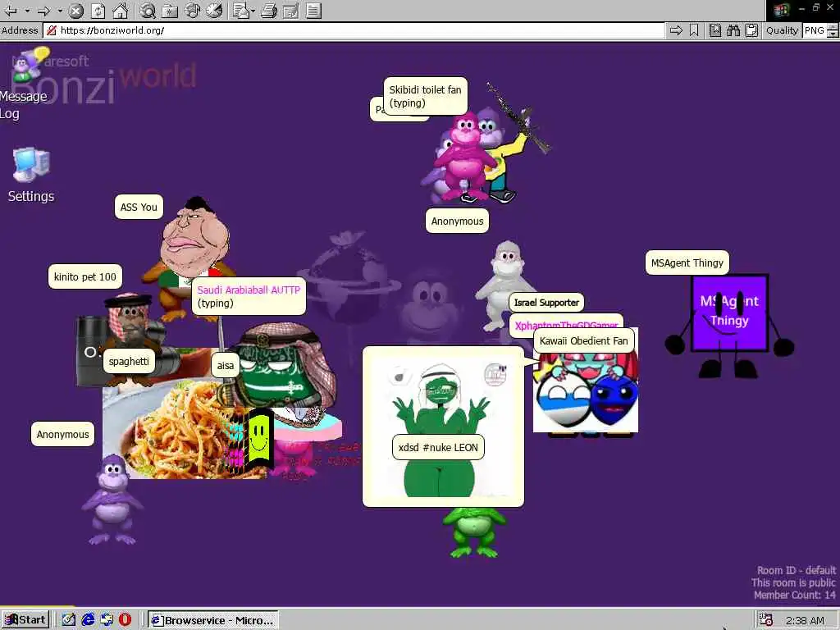The width and height of the screenshot is (840, 630).
Task: Open Search with the magnifier globe icon
Action: pyautogui.click(x=148, y=10)
